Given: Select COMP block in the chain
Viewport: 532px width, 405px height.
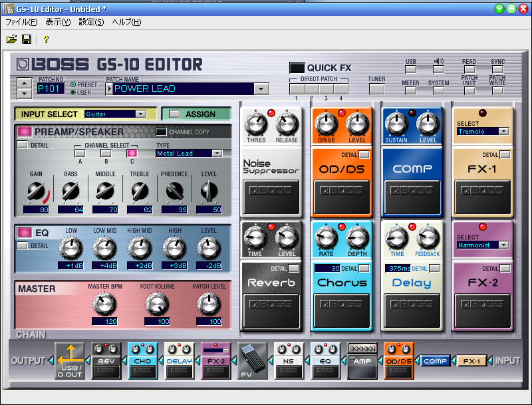Looking at the screenshot, I should tap(436, 361).
